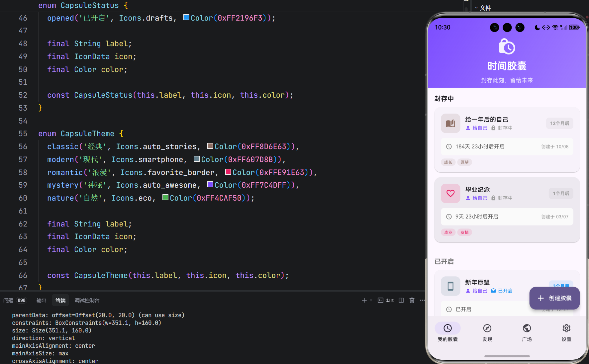Kill terminal with the trash icon
589x364 pixels.
[412, 300]
